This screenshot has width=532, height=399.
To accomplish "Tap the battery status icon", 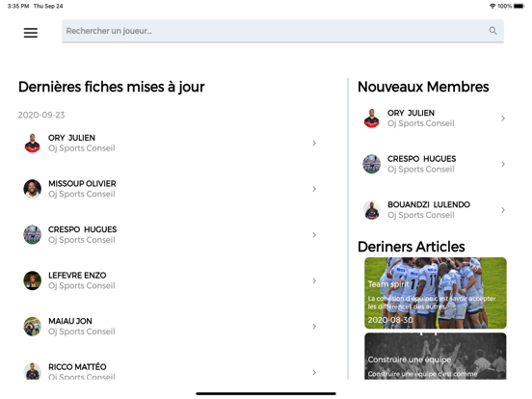I will point(519,6).
